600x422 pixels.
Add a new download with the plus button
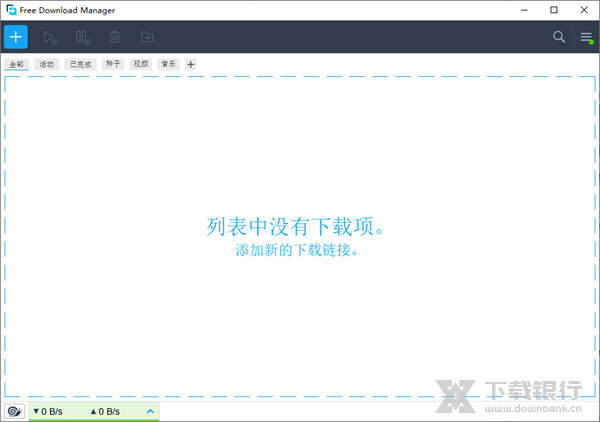[x=16, y=37]
